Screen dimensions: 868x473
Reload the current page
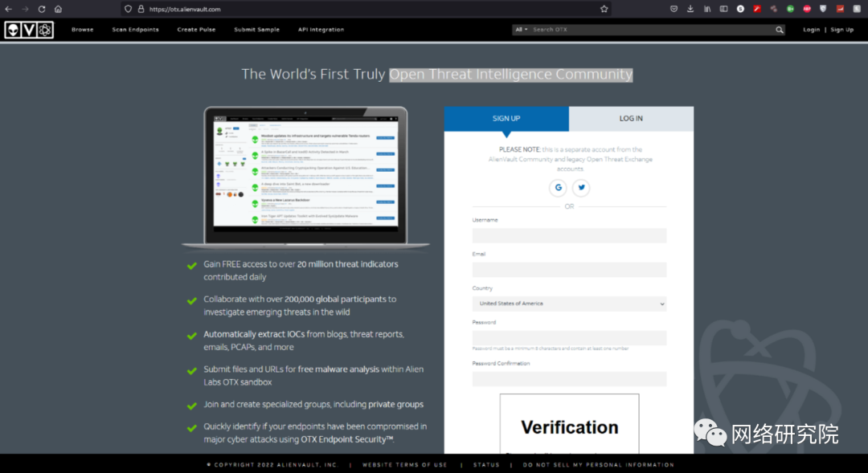pos(42,9)
